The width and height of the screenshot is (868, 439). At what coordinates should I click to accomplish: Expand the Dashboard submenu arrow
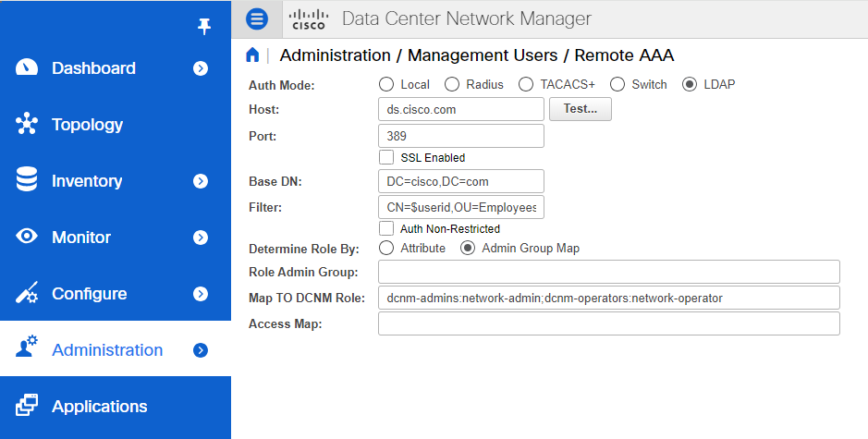coord(201,68)
